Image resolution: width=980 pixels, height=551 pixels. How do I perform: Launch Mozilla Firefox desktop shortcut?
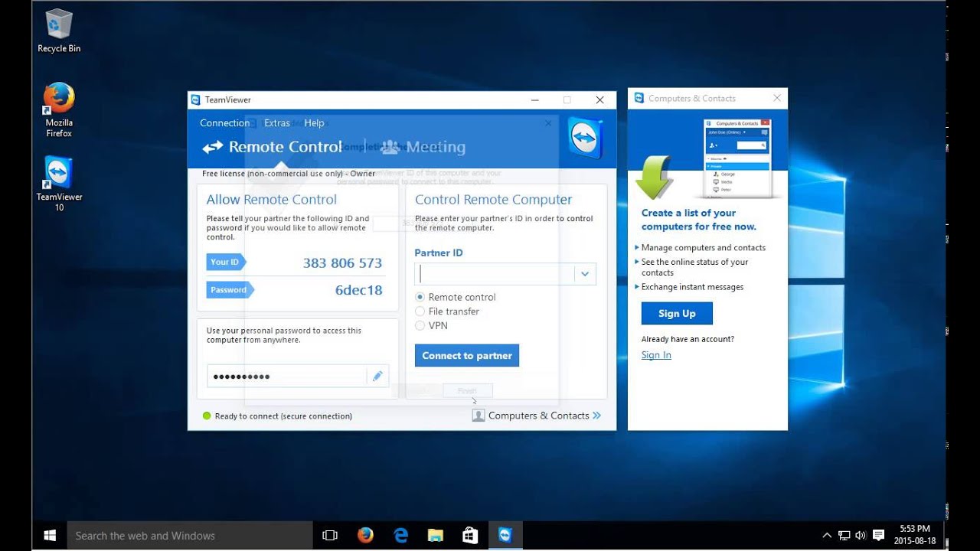pos(59,109)
